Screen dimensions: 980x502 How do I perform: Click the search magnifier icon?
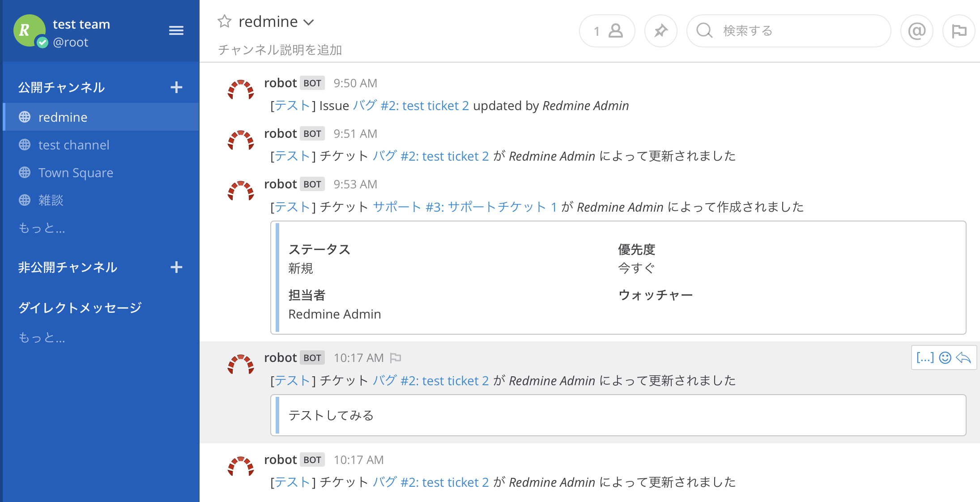tap(704, 31)
